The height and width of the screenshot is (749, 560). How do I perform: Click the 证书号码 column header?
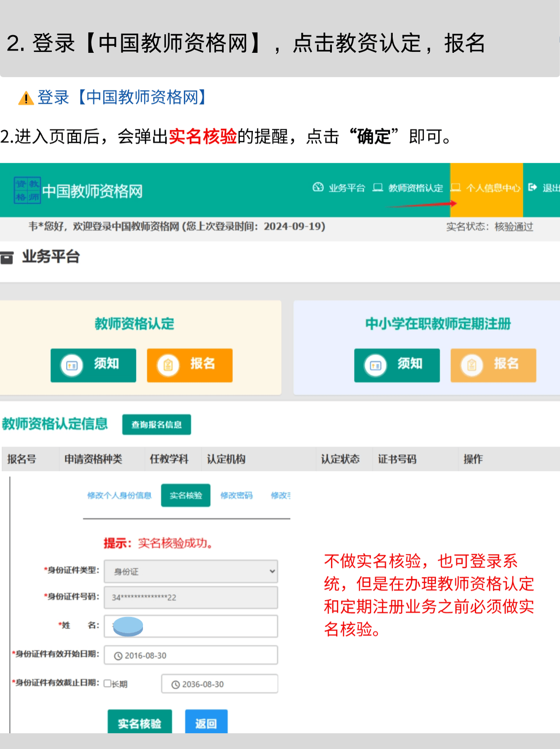(397, 459)
